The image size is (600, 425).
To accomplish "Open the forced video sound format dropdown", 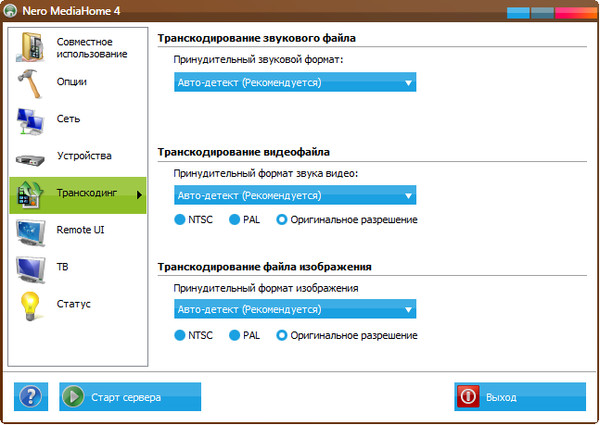I will point(295,195).
